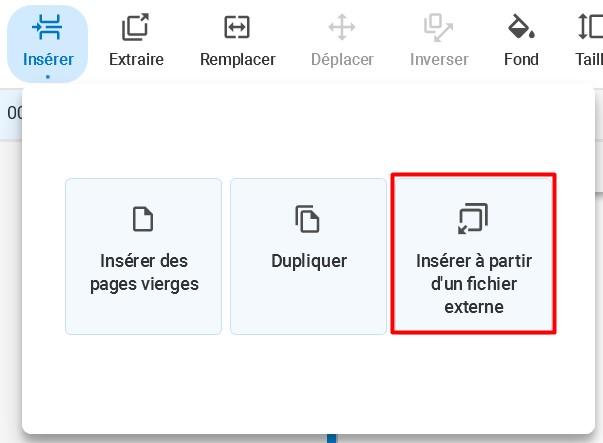Select the Extraire pages tool

(136, 41)
